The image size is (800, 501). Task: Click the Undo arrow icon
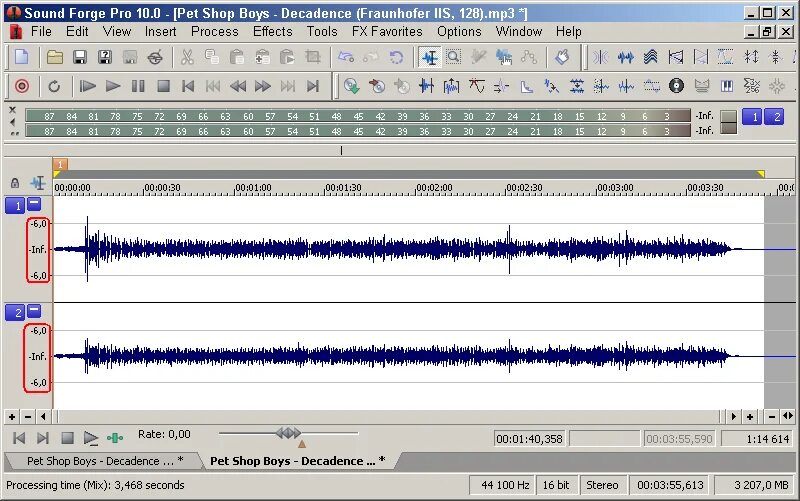[x=346, y=57]
